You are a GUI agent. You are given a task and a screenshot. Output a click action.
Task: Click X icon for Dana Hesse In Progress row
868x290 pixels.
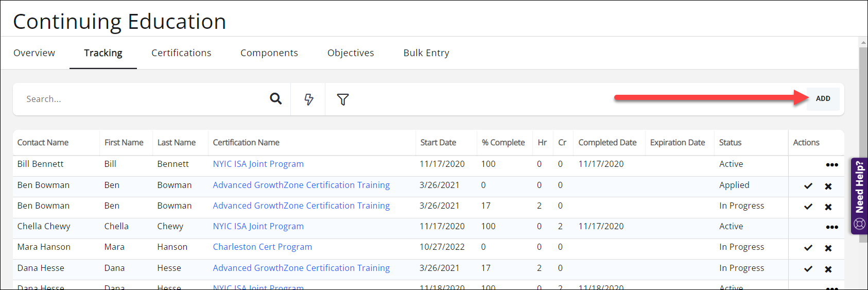tap(828, 269)
